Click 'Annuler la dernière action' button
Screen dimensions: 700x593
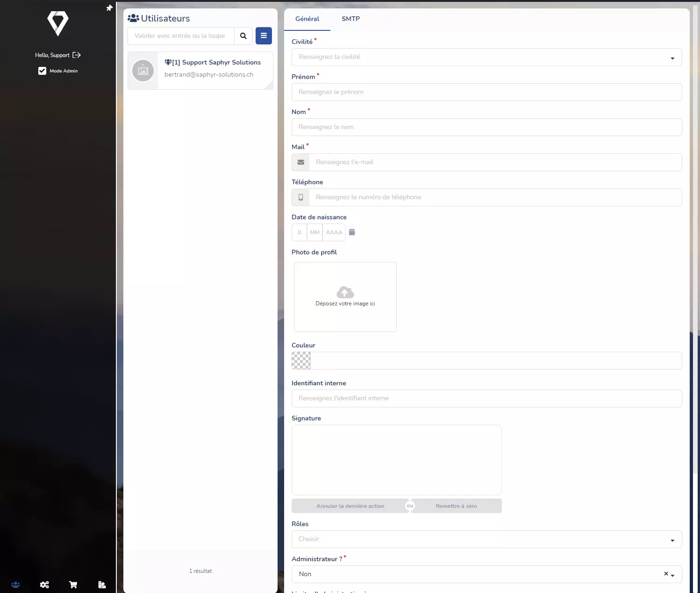(350, 506)
